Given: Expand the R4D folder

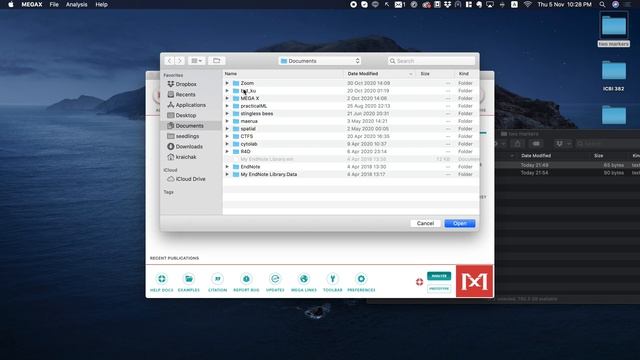Looking at the screenshot, I should coord(227,151).
